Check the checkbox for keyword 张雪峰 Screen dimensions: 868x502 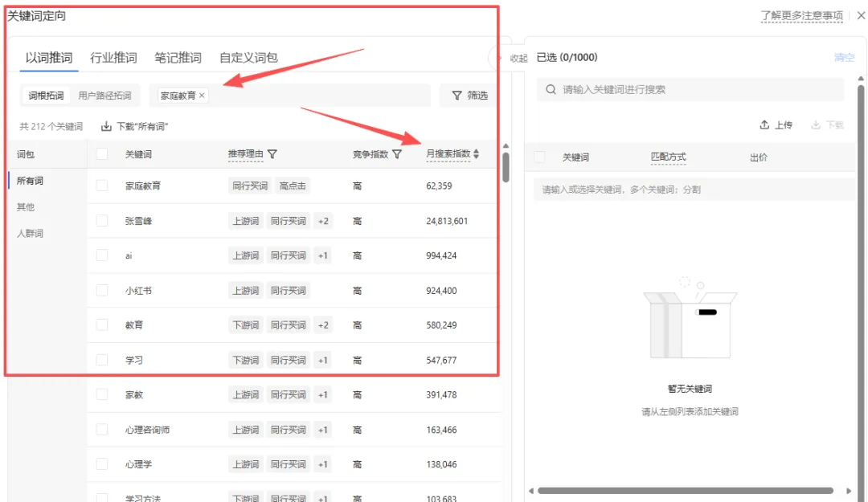coord(102,220)
